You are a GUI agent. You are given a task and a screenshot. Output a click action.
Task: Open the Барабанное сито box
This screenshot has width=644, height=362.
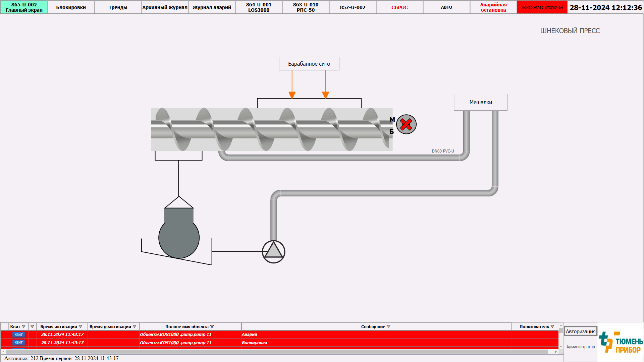point(309,64)
